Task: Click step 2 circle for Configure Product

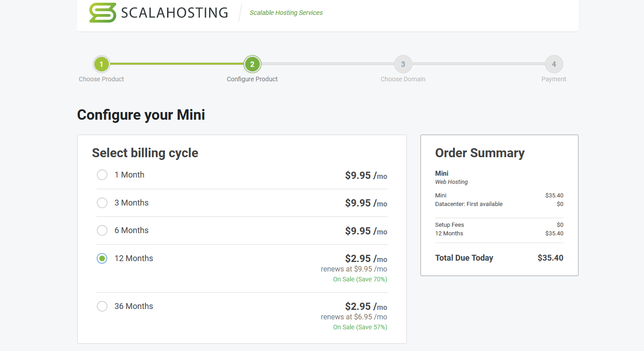Action: (252, 64)
